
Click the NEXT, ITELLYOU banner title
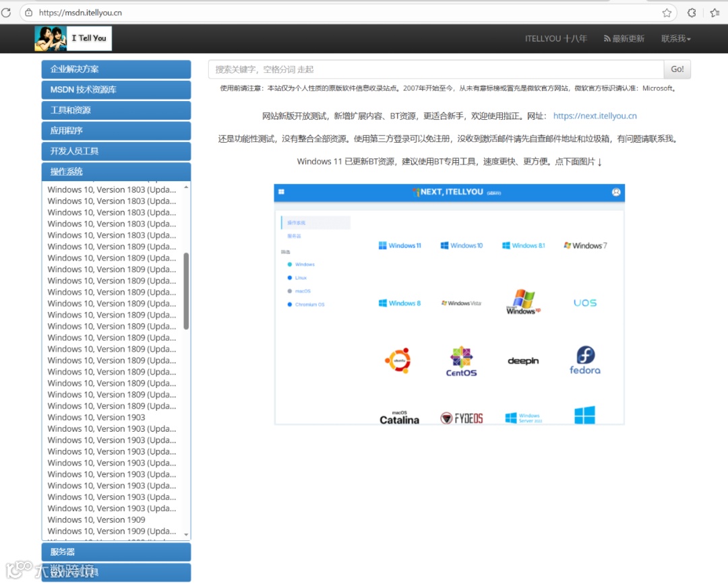coord(452,191)
